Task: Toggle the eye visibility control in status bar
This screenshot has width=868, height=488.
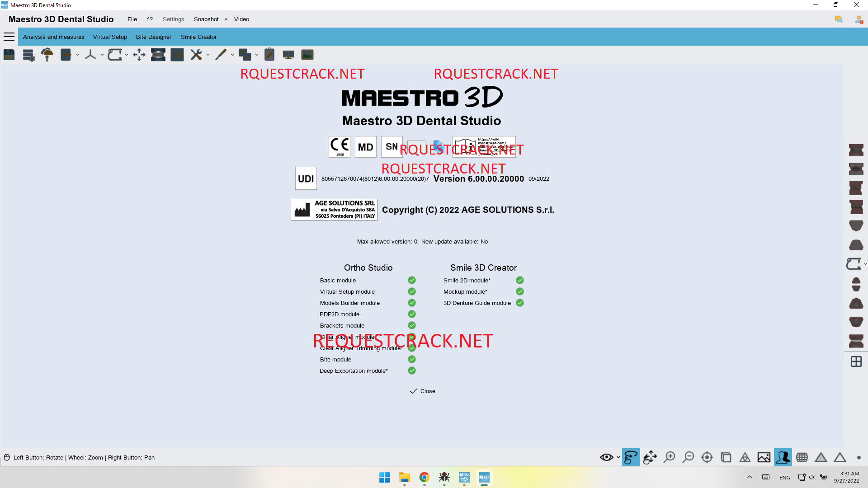Action: pos(606,457)
